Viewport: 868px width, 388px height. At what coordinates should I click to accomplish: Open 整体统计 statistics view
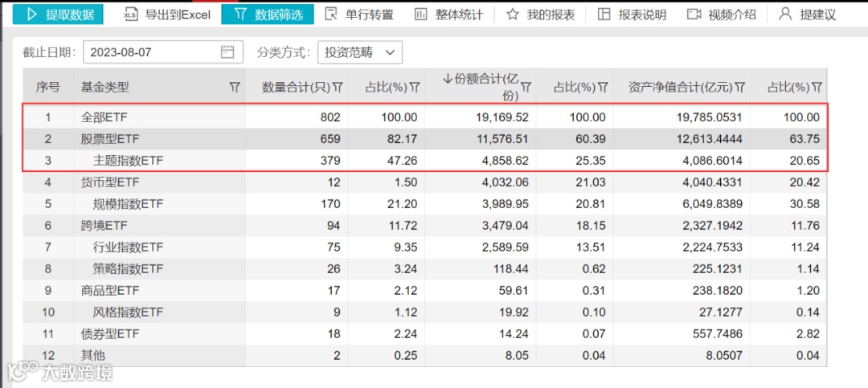[x=451, y=14]
